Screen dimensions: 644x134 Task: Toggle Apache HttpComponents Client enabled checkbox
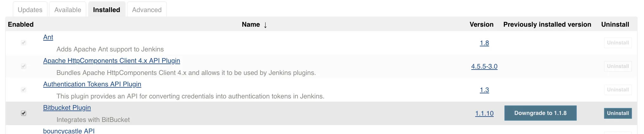23,66
